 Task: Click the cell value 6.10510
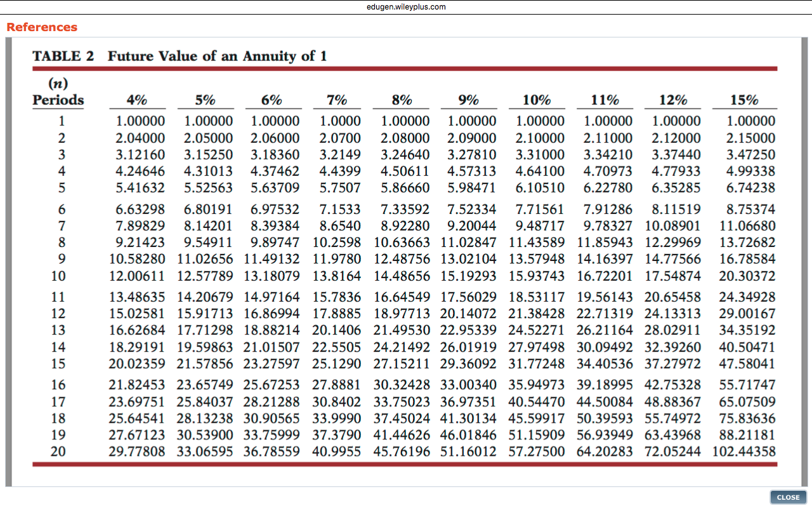coord(540,188)
